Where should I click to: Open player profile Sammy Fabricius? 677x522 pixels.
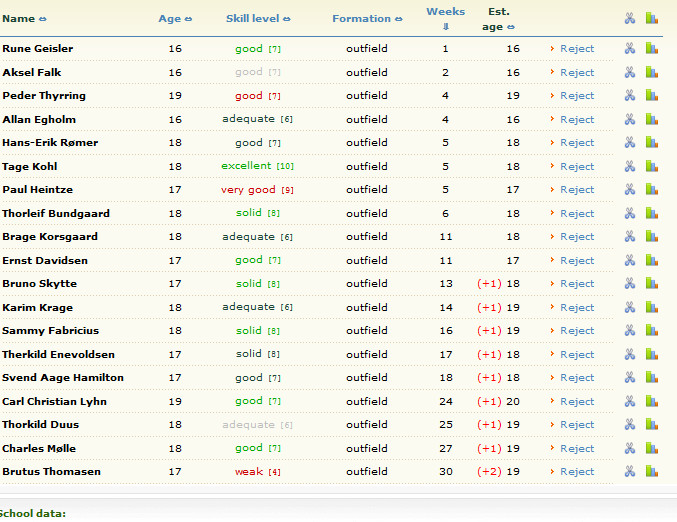[x=51, y=331]
